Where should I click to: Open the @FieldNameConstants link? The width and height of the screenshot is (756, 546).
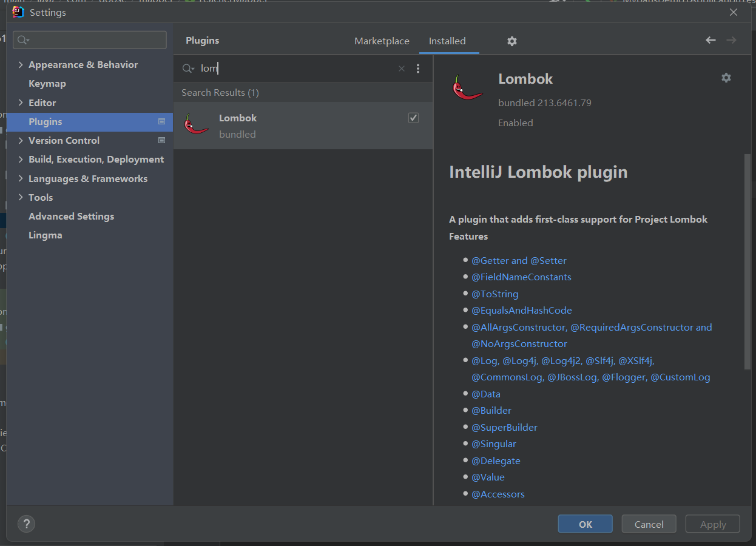[521, 277]
